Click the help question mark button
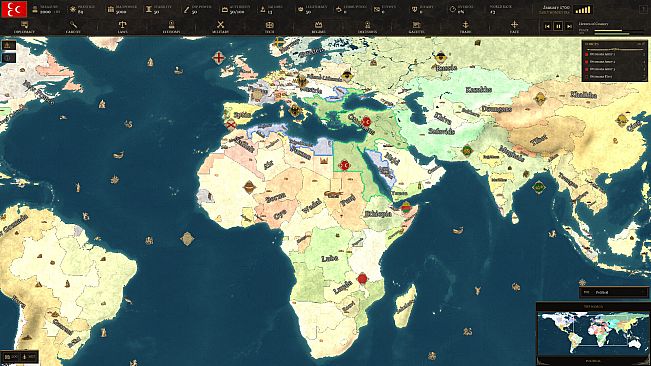Viewport: 651px width, 366px height. point(644,9)
